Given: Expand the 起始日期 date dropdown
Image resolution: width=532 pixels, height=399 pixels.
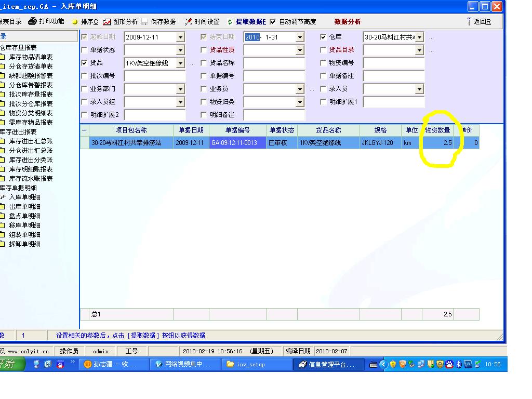Looking at the screenshot, I should click(x=180, y=37).
